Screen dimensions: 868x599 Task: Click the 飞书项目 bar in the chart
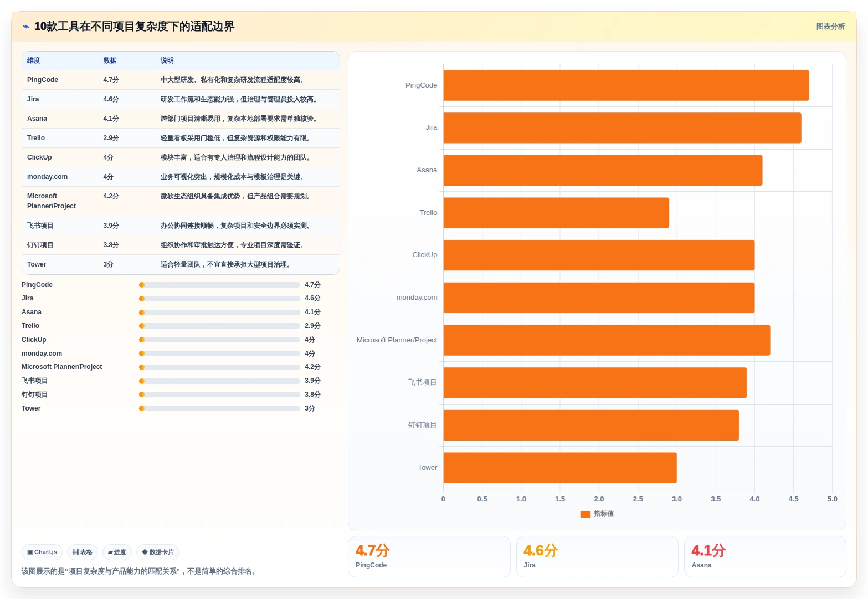pyautogui.click(x=595, y=383)
